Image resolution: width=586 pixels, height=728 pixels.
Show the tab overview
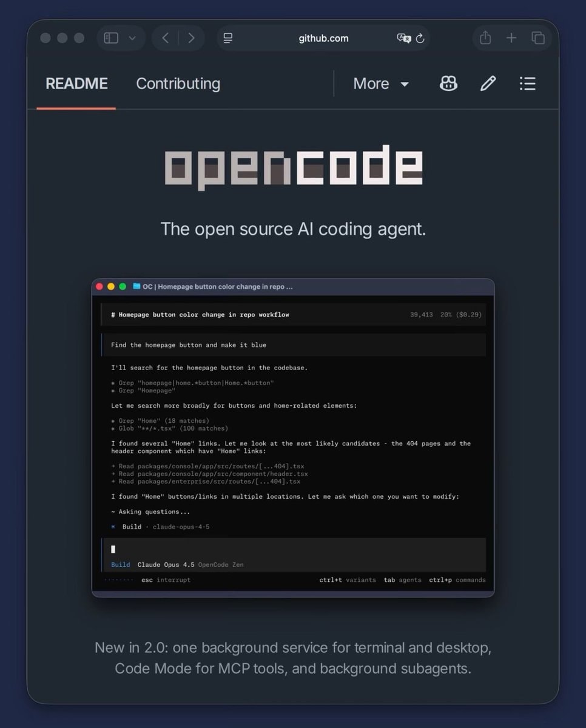click(x=538, y=38)
